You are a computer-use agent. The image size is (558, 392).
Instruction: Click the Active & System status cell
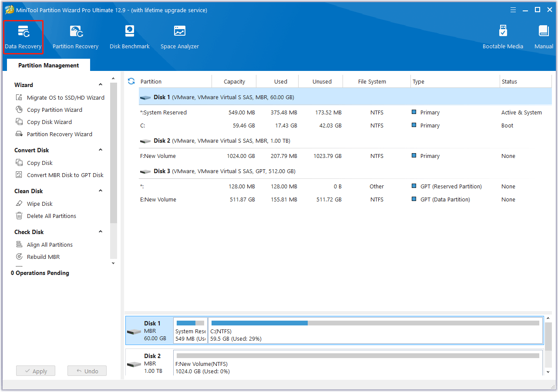click(x=521, y=112)
